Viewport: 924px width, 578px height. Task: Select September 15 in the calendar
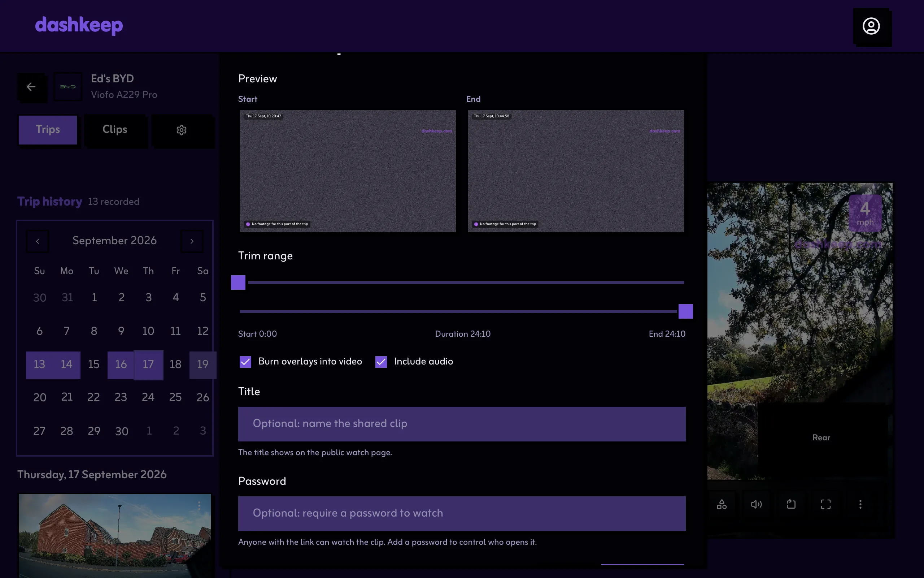click(93, 365)
